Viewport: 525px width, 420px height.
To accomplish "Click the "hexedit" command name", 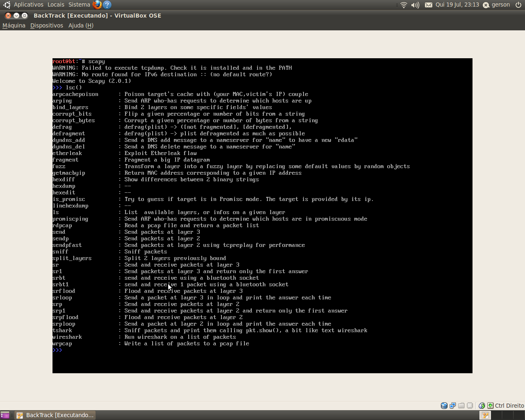I will tap(64, 193).
